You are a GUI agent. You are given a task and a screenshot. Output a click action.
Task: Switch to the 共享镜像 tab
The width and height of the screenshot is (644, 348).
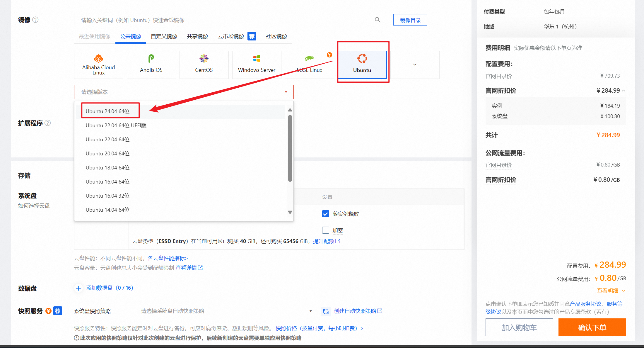point(197,36)
